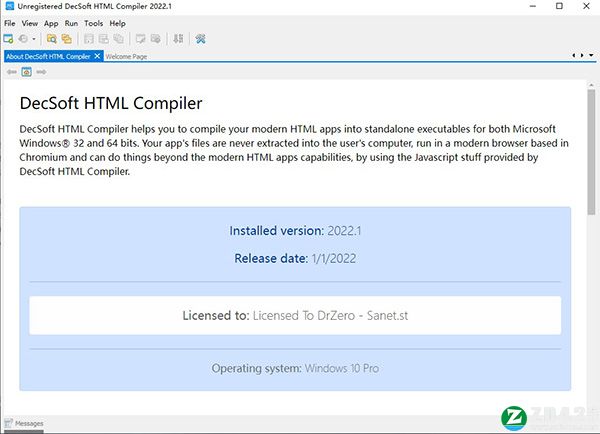600x434 pixels.
Task: Open the Run menu
Action: 71,23
